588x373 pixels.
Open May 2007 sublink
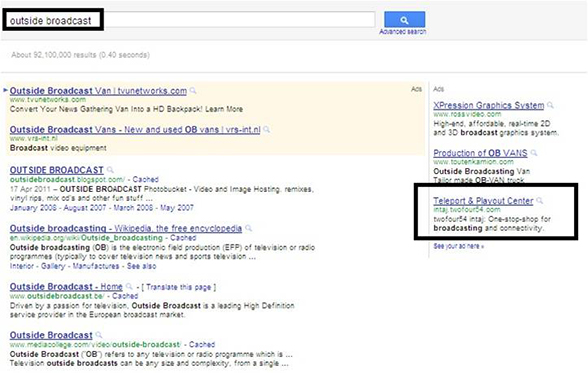point(177,208)
